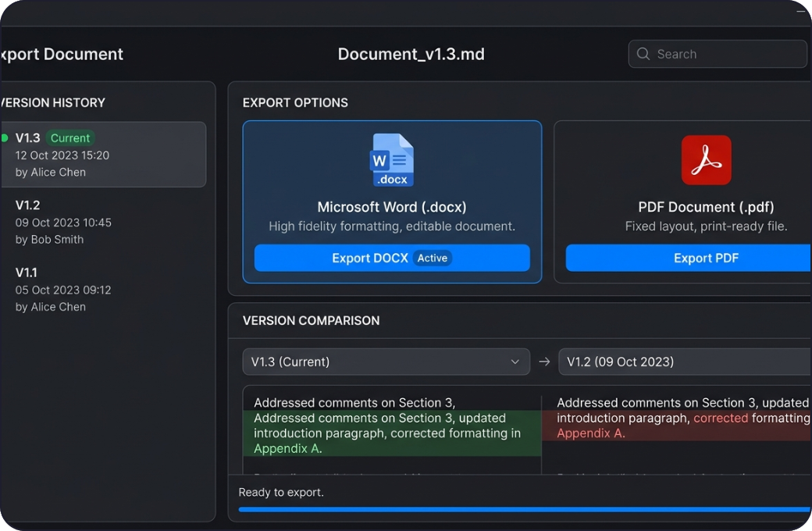Click the Current badge next to V1.3
The width and height of the screenshot is (812, 531).
coord(69,137)
